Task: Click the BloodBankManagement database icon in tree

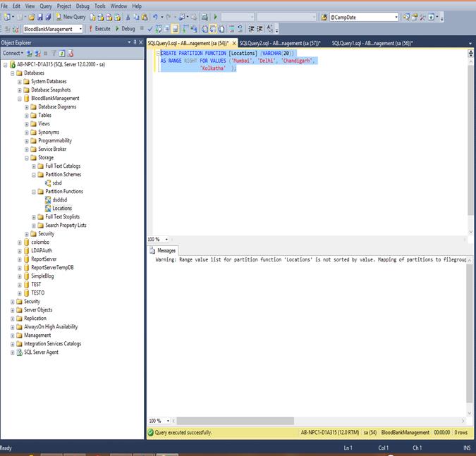Action: (x=26, y=98)
